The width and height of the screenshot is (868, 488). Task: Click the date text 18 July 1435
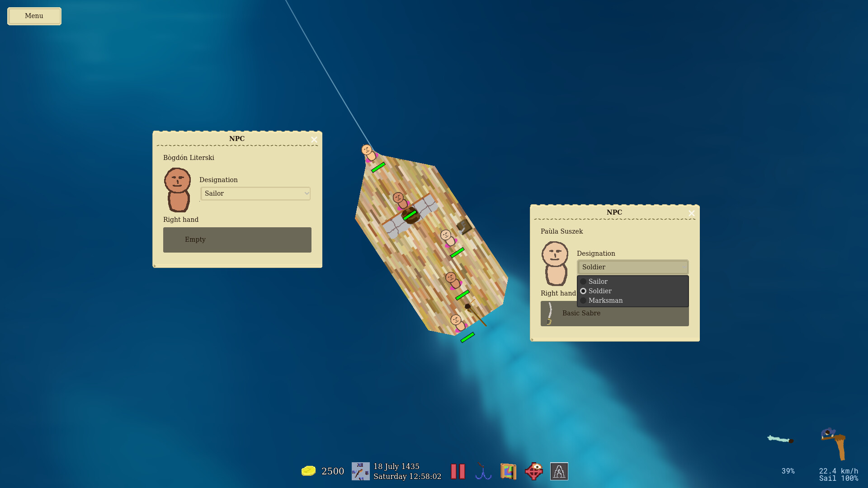396,466
